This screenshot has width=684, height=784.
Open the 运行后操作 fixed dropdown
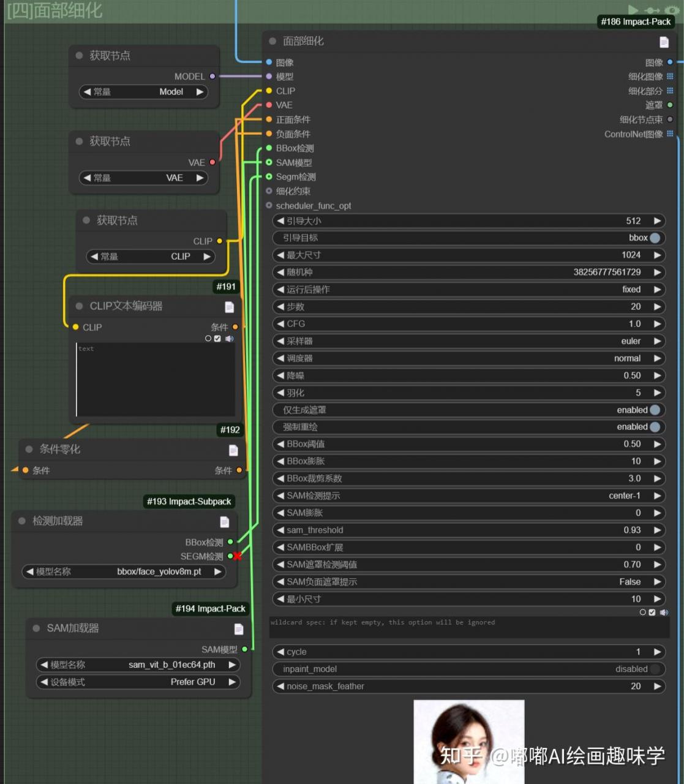click(468, 289)
